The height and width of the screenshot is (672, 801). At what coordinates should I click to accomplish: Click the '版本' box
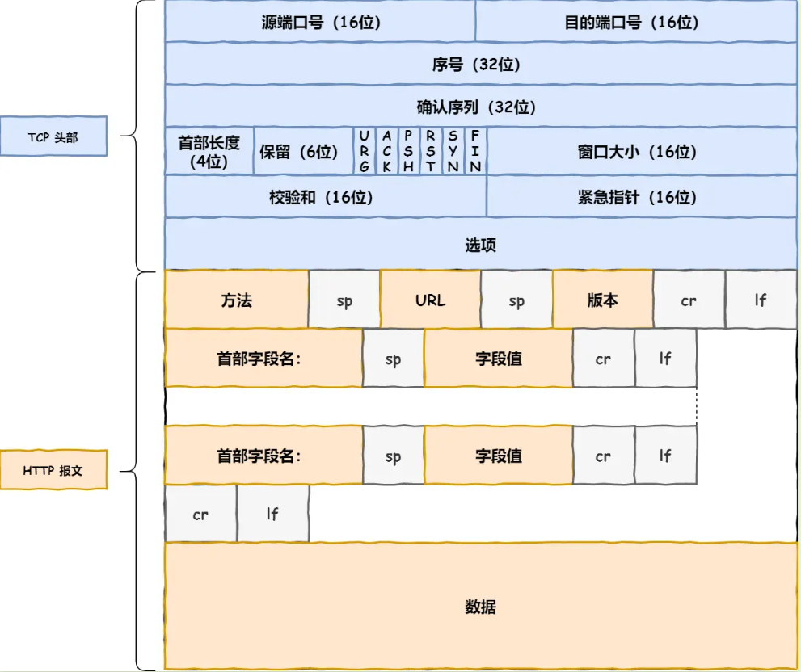pos(603,299)
